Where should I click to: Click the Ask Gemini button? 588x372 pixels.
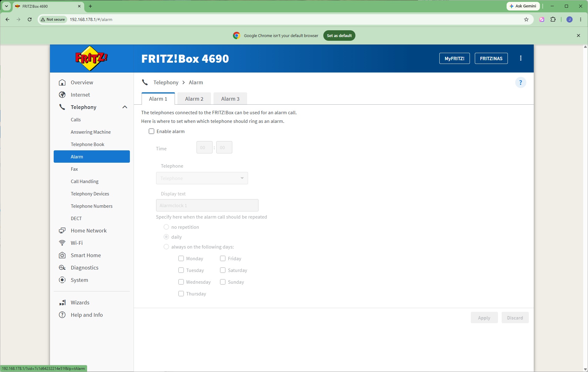[x=523, y=6]
